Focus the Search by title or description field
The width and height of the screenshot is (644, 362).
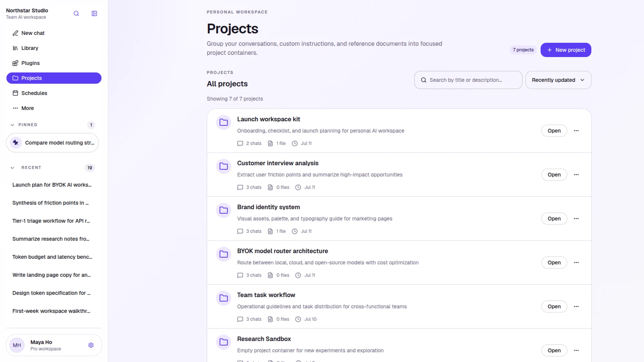tap(468, 80)
